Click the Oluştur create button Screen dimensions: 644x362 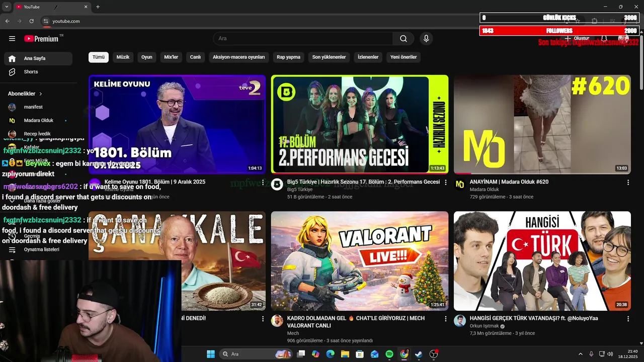578,39
